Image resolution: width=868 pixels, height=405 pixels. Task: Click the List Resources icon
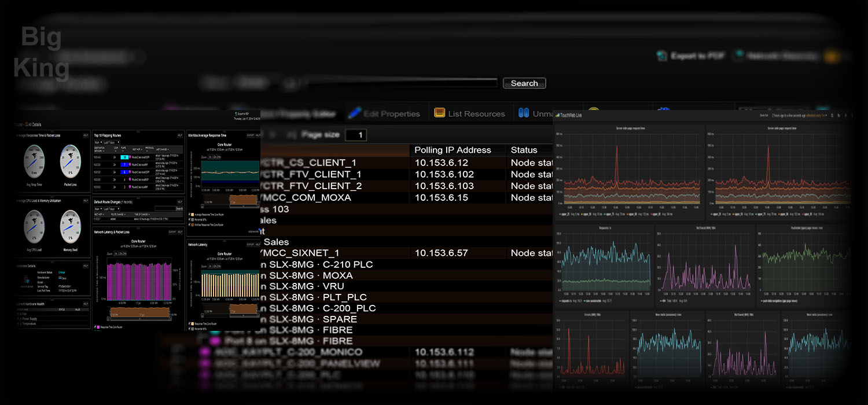tap(439, 113)
